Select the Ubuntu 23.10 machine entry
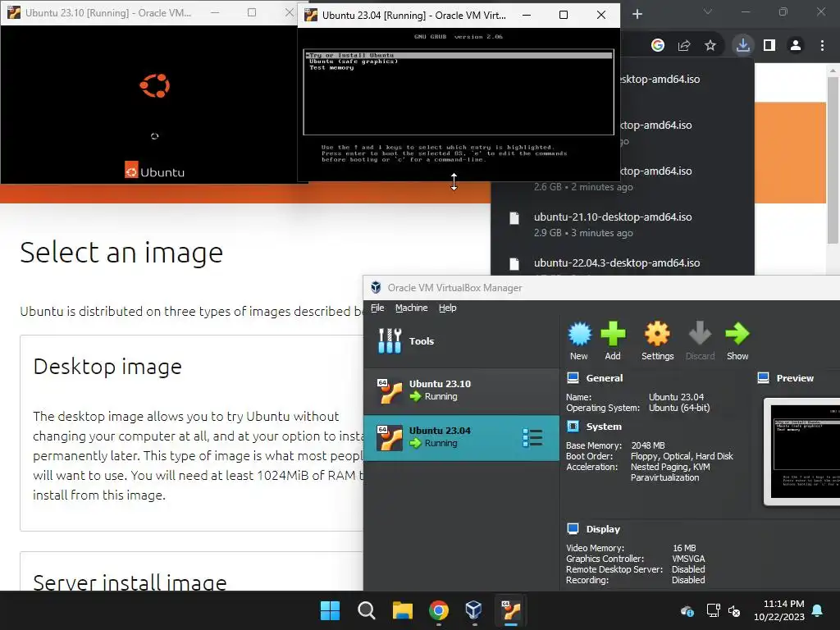The image size is (840, 630). click(461, 390)
